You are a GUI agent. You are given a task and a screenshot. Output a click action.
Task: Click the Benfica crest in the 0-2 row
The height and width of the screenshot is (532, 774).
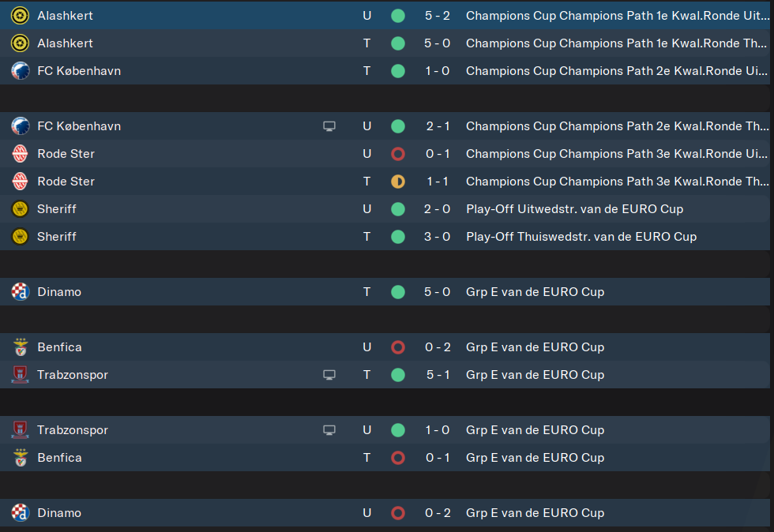coord(21,347)
